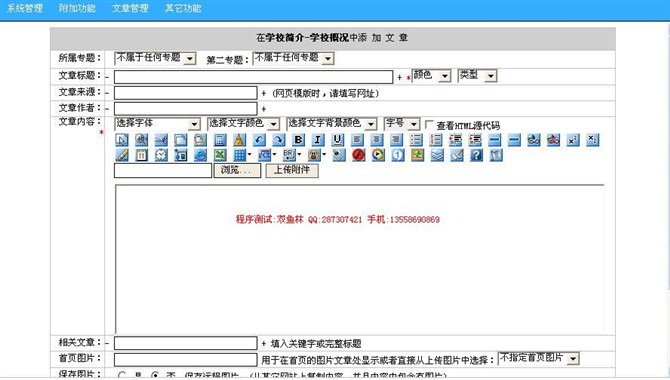Open the 不指定首页图片 dropdown
This screenshot has width=670, height=380.
[539, 358]
